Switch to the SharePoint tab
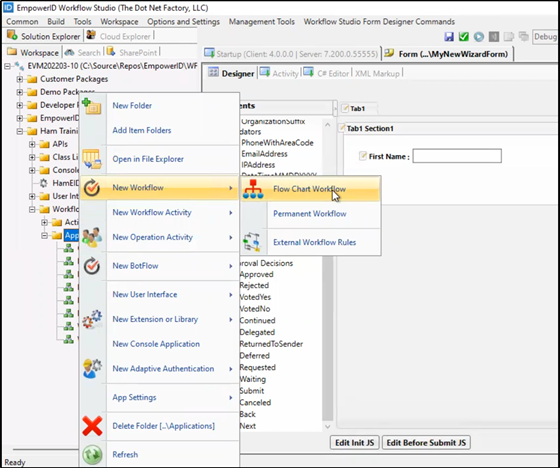The width and height of the screenshot is (560, 468). pyautogui.click(x=132, y=53)
